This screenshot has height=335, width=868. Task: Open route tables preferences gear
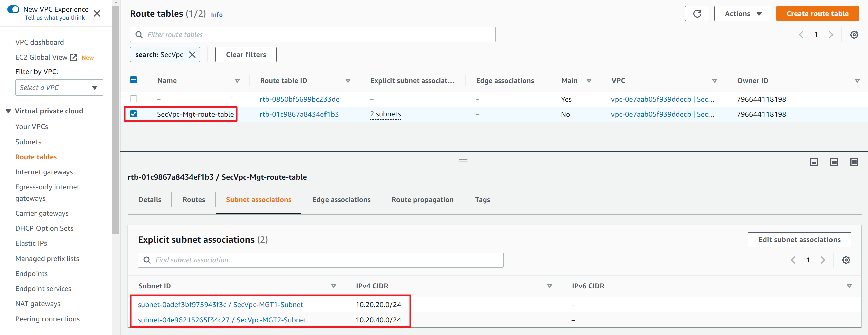point(854,35)
